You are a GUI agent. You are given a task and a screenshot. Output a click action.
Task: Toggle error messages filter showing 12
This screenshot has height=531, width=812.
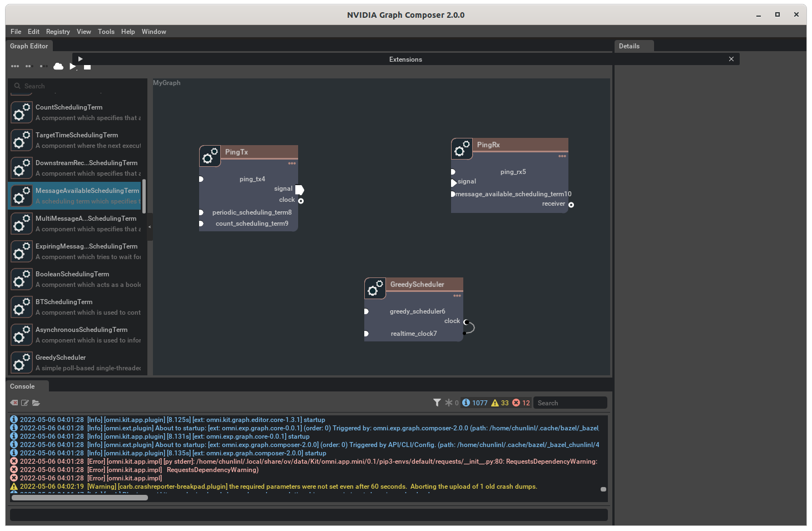[521, 403]
